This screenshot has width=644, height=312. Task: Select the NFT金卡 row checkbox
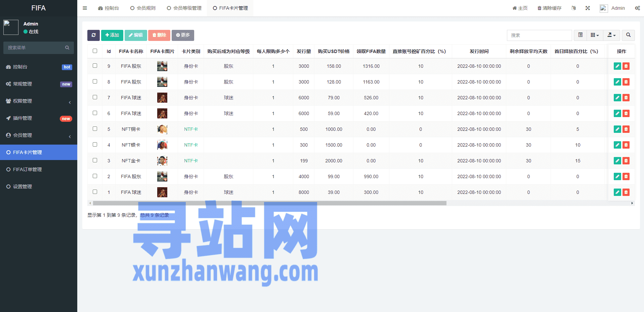tap(95, 160)
